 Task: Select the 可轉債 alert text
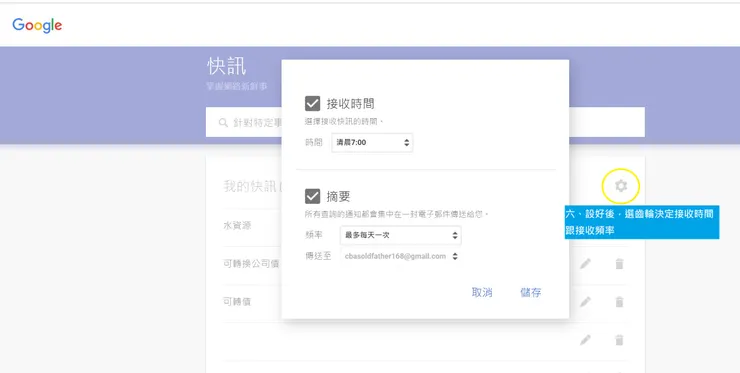237,302
